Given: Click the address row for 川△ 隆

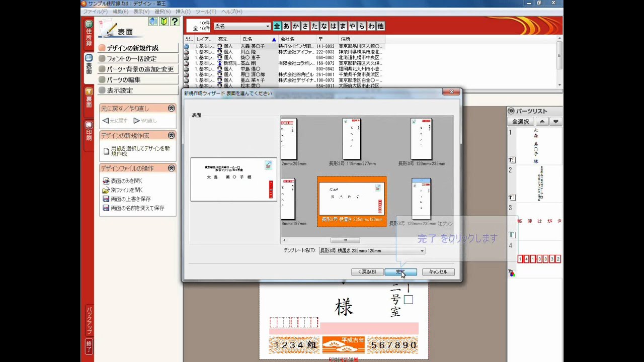Looking at the screenshot, I should click(x=283, y=52).
